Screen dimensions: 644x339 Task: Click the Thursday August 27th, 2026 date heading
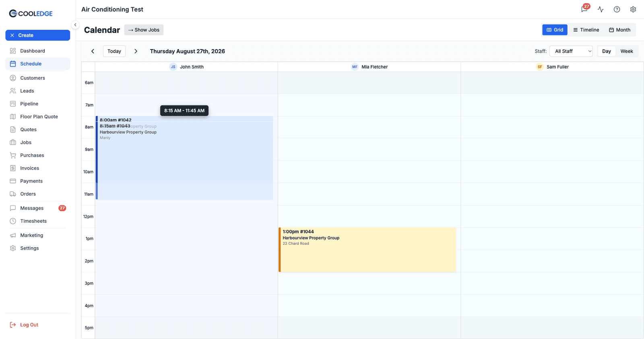(188, 51)
